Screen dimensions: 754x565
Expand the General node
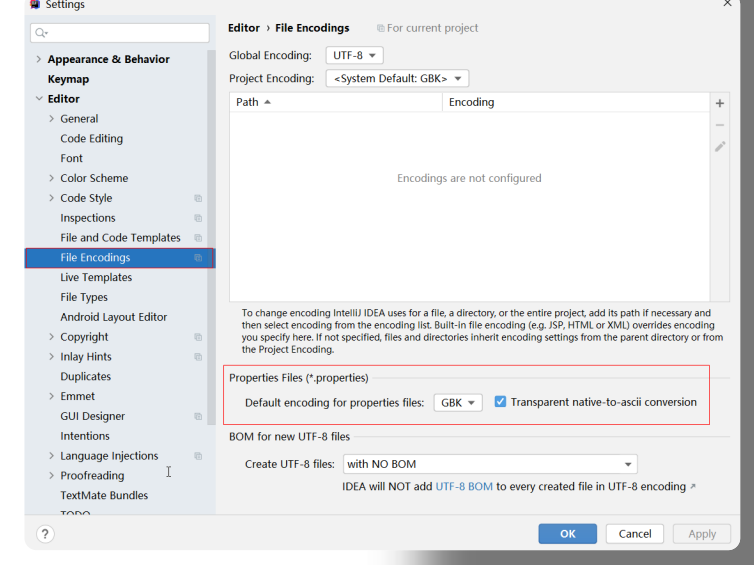51,119
